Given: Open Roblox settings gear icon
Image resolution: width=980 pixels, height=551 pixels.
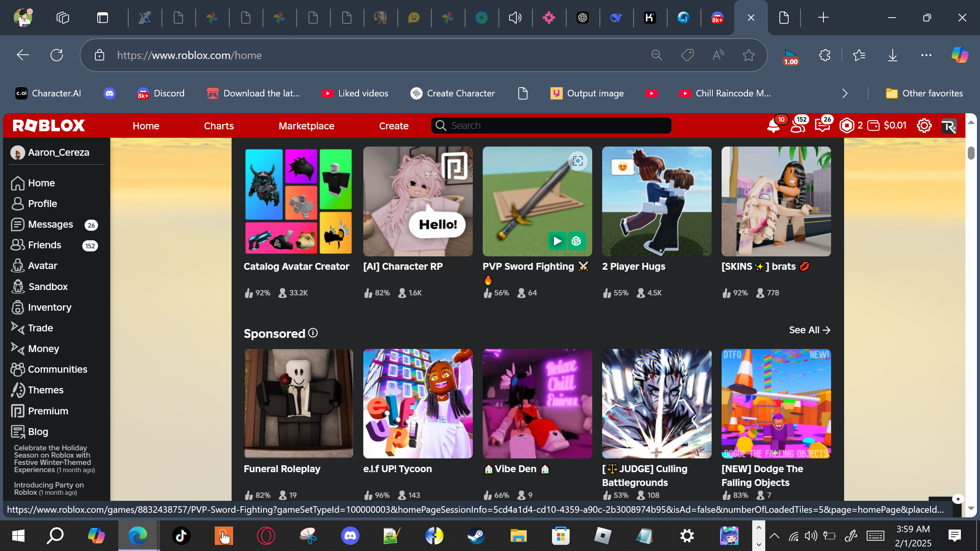Looking at the screenshot, I should (x=924, y=126).
